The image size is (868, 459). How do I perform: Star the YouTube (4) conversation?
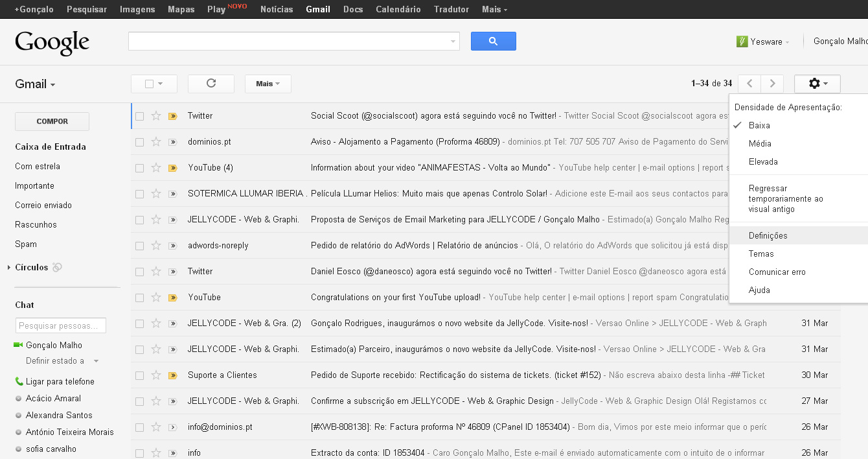click(x=155, y=168)
